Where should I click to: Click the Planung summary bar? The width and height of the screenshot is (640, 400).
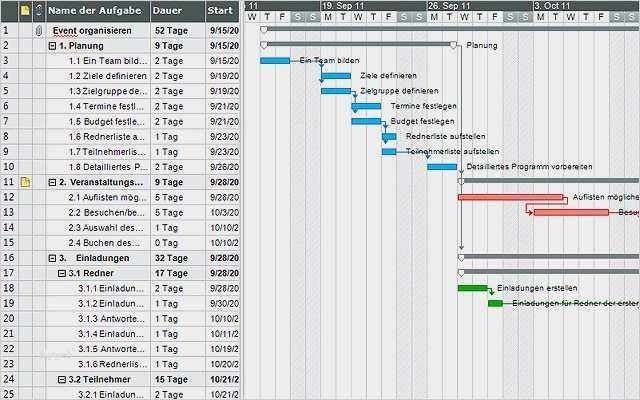point(358,44)
